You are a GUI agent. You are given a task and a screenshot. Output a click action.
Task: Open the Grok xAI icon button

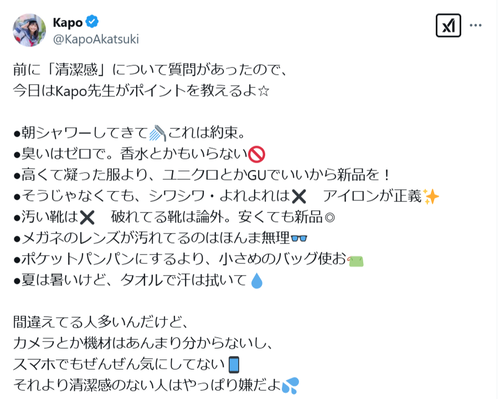click(448, 25)
